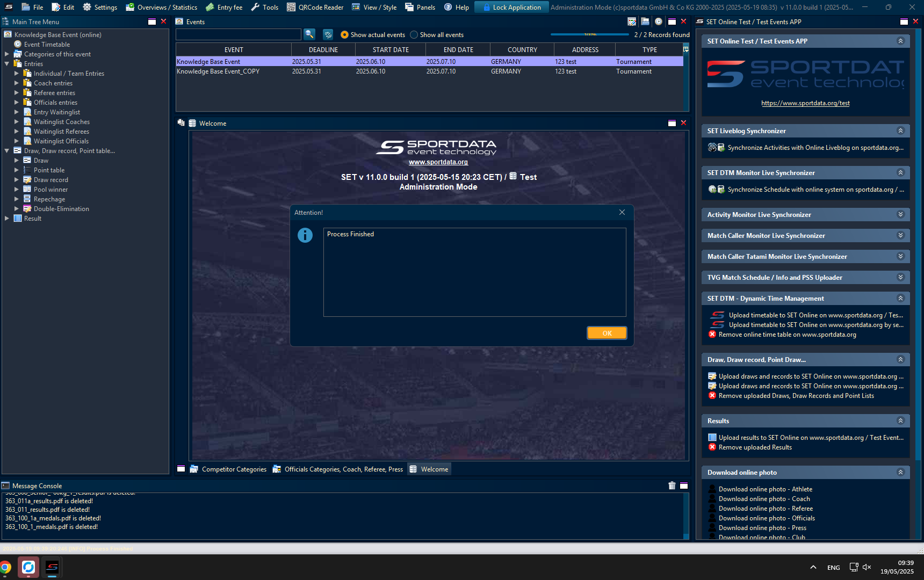Click Waitinglist Coaches tree item
Image resolution: width=924 pixels, height=580 pixels.
[62, 121]
